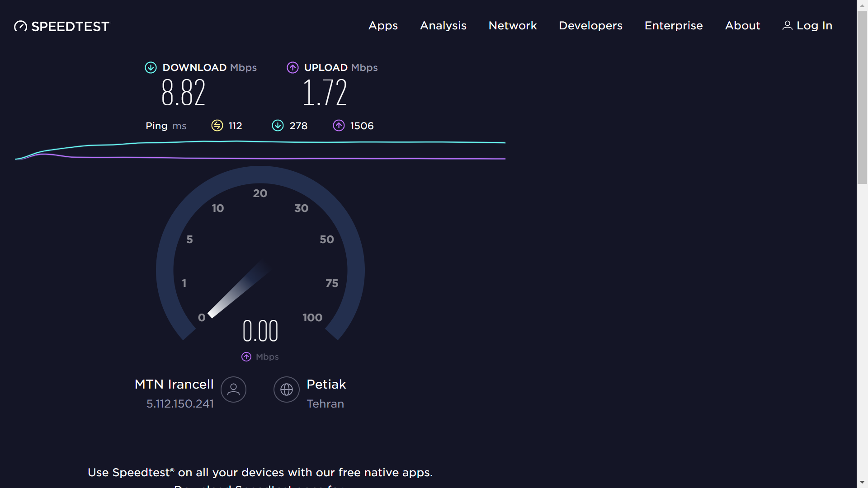Click the Petiak server name
Screen dimensions: 868x488
click(x=326, y=384)
